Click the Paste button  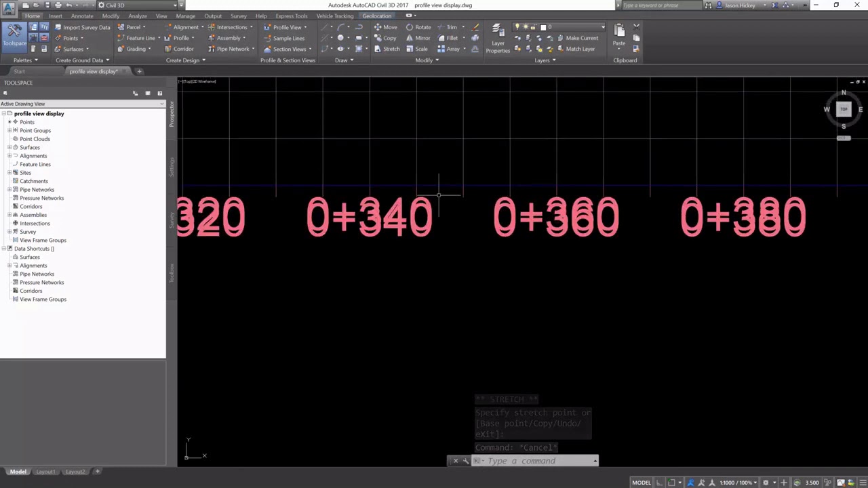click(619, 35)
